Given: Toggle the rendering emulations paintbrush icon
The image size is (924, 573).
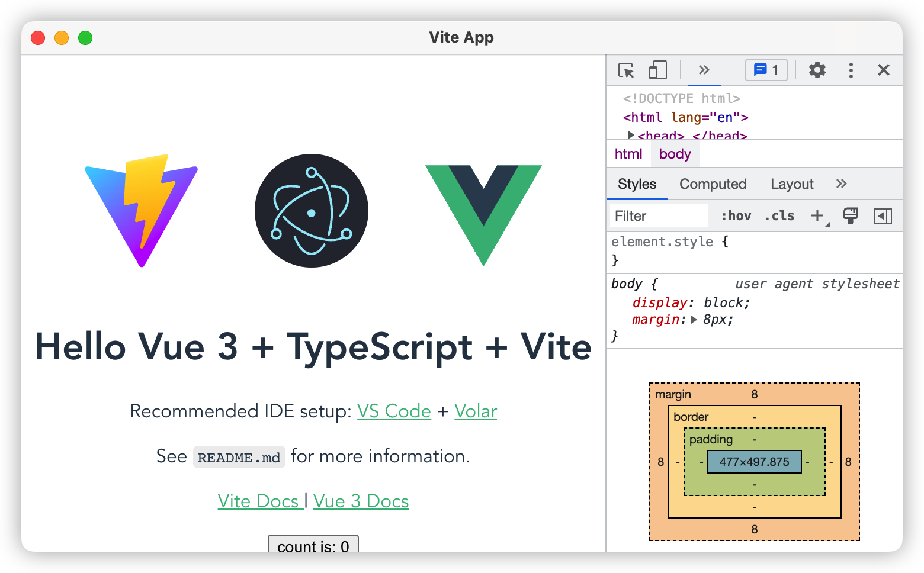Looking at the screenshot, I should pyautogui.click(x=851, y=216).
